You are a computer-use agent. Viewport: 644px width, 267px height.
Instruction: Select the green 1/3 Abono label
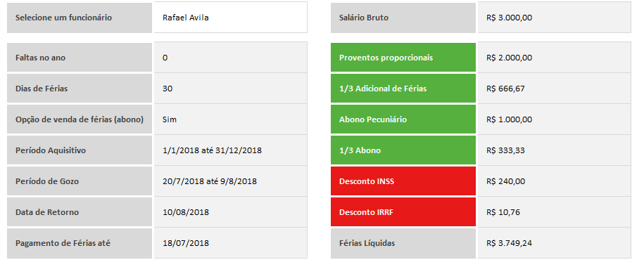(403, 150)
